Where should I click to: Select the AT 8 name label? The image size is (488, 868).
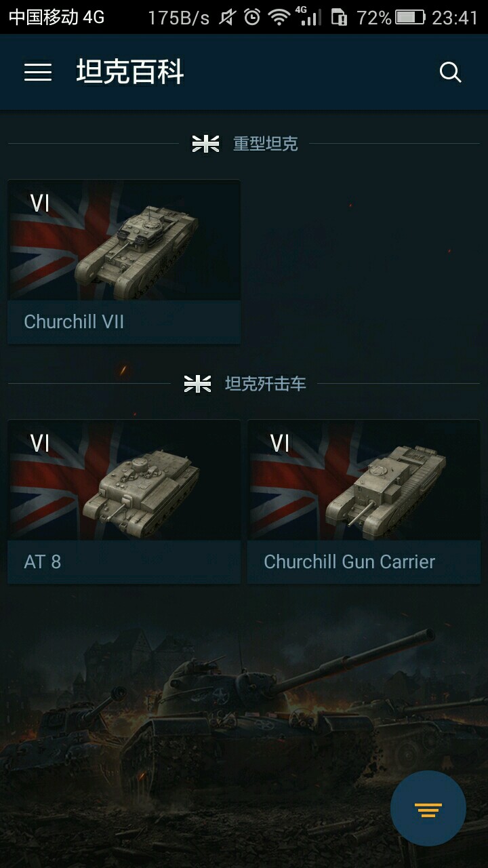[x=43, y=561]
